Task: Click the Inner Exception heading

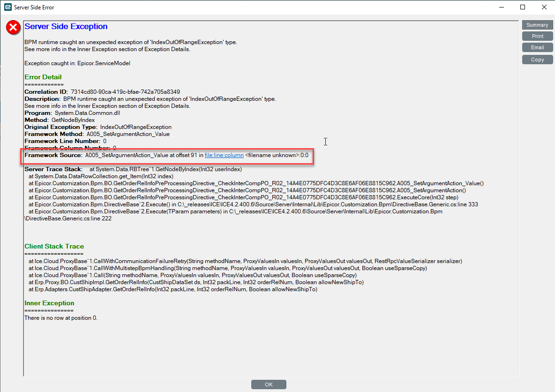Action: [48, 303]
